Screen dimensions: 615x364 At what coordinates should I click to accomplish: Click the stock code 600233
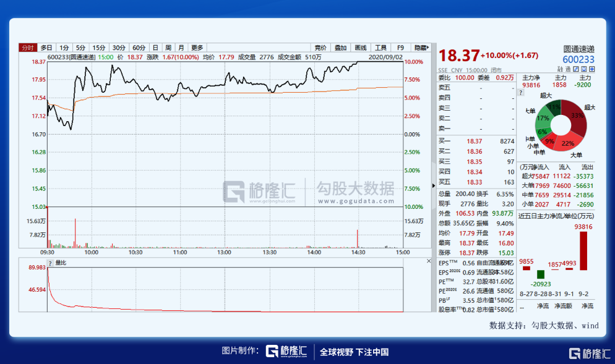(578, 59)
